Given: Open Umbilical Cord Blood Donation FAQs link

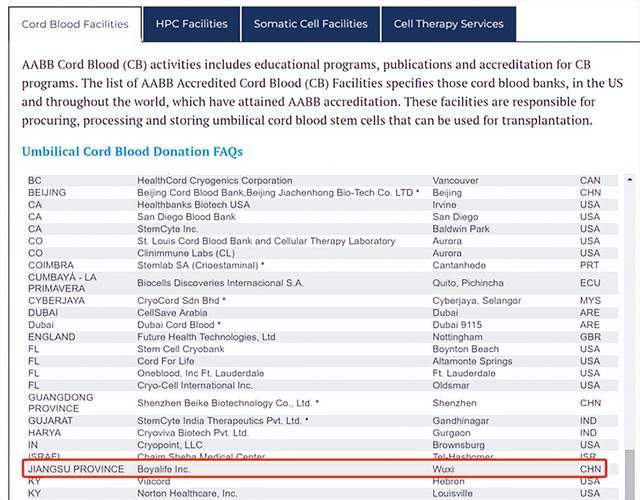Looking at the screenshot, I should (x=132, y=152).
